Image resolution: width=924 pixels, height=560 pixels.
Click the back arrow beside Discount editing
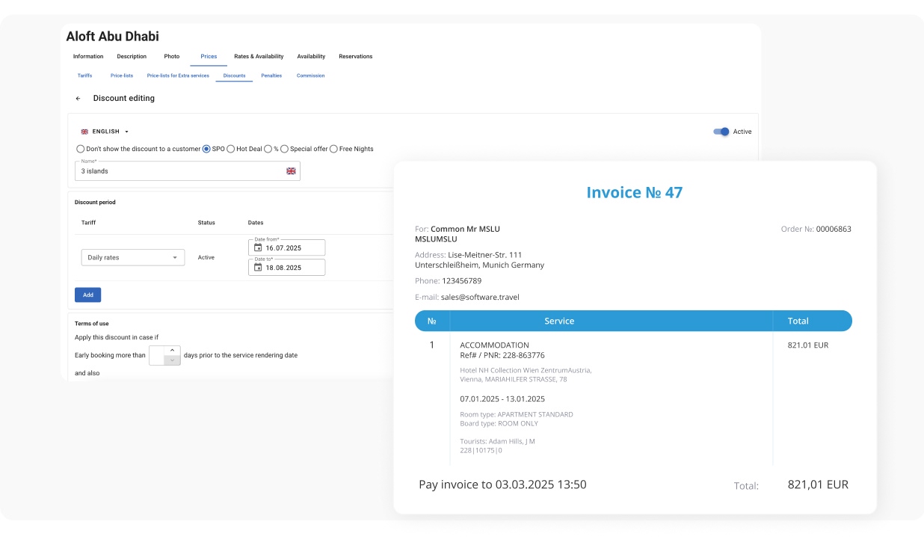point(78,98)
